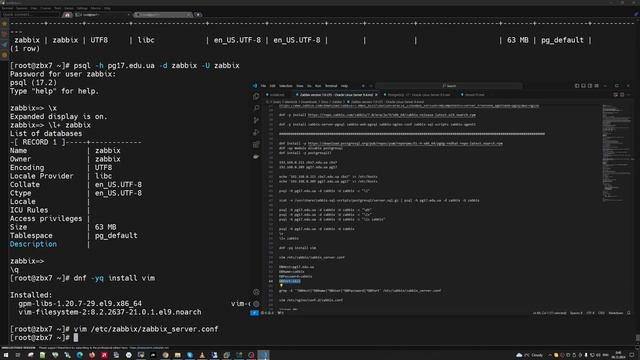Toggle the primary side bar layout icon
Image resolution: width=640 pixels, height=360 pixels.
coord(577,86)
